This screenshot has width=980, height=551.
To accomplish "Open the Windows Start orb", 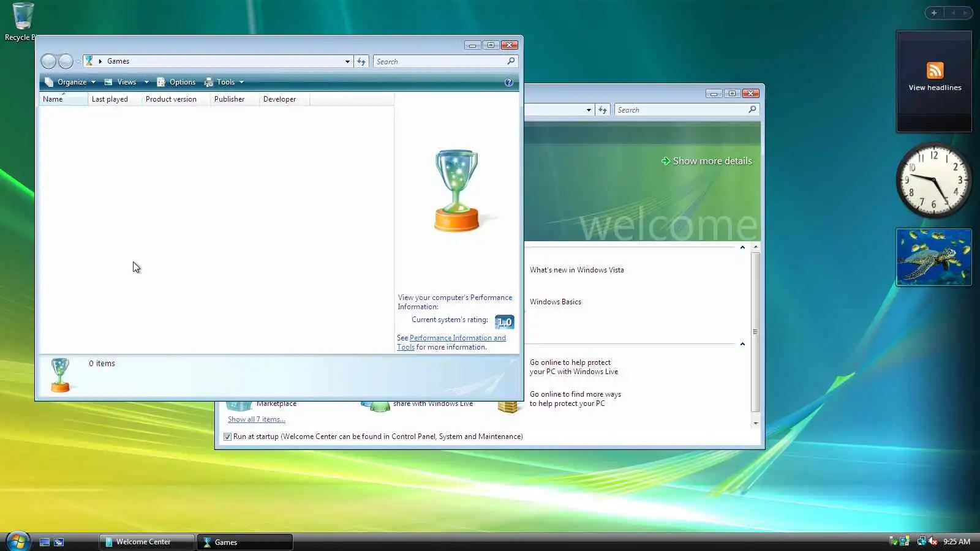I will click(x=18, y=541).
